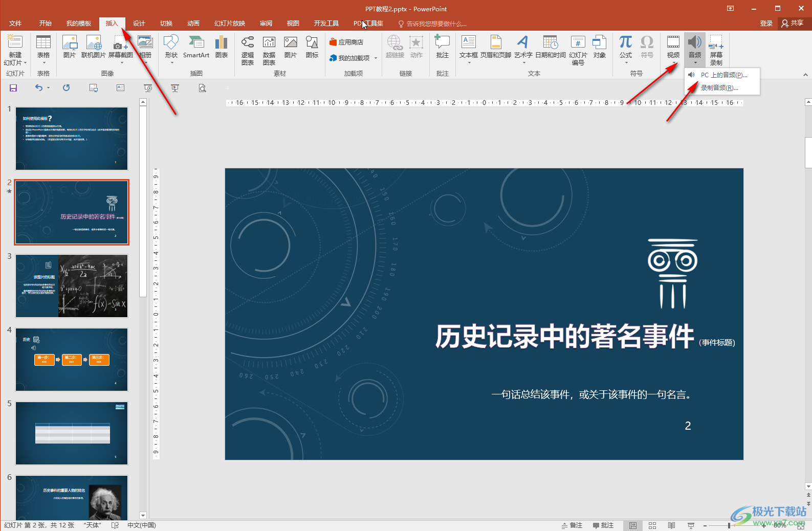
Task: Click the zoom out minus button
Action: click(705, 525)
